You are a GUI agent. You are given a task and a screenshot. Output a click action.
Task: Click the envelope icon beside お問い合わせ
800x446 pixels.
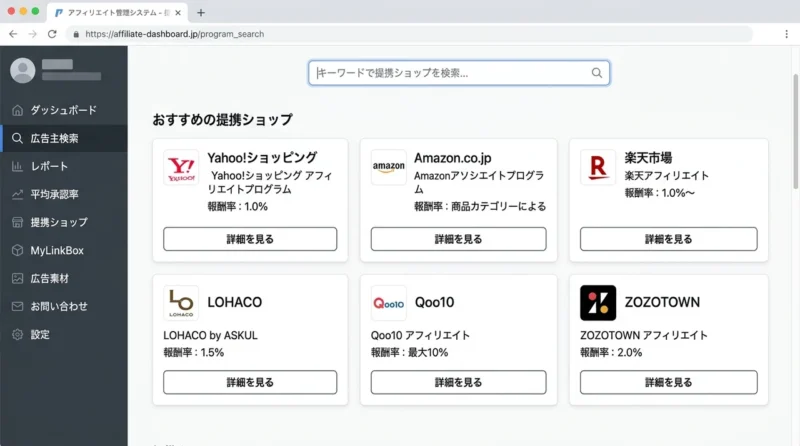(x=17, y=307)
